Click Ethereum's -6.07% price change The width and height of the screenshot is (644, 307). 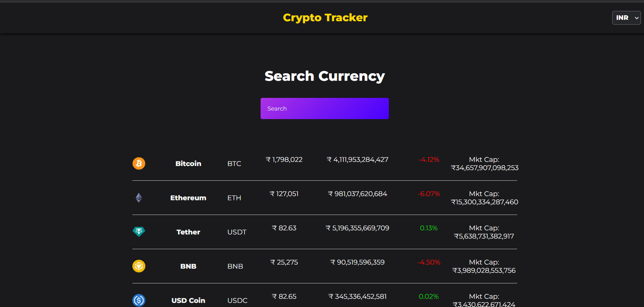pyautogui.click(x=429, y=194)
